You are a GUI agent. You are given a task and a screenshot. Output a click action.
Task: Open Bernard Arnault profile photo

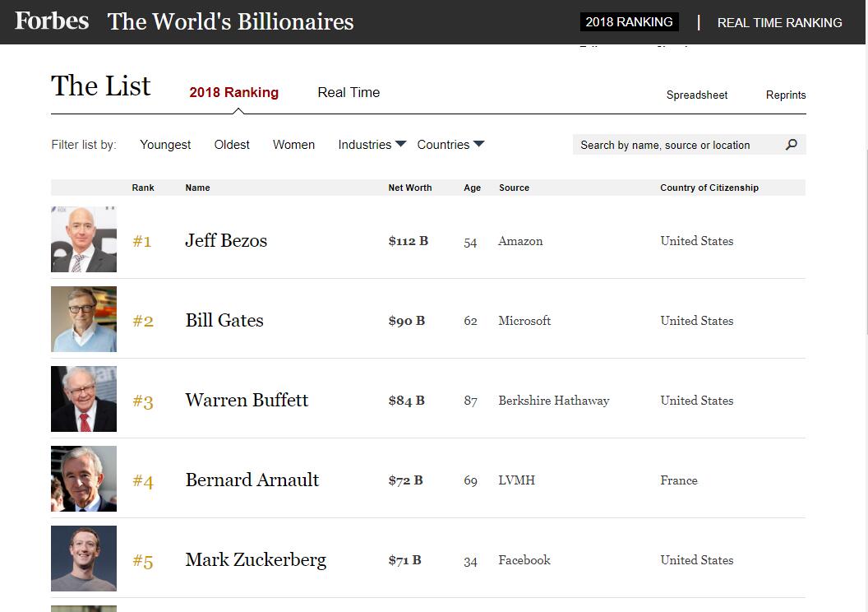coord(84,479)
